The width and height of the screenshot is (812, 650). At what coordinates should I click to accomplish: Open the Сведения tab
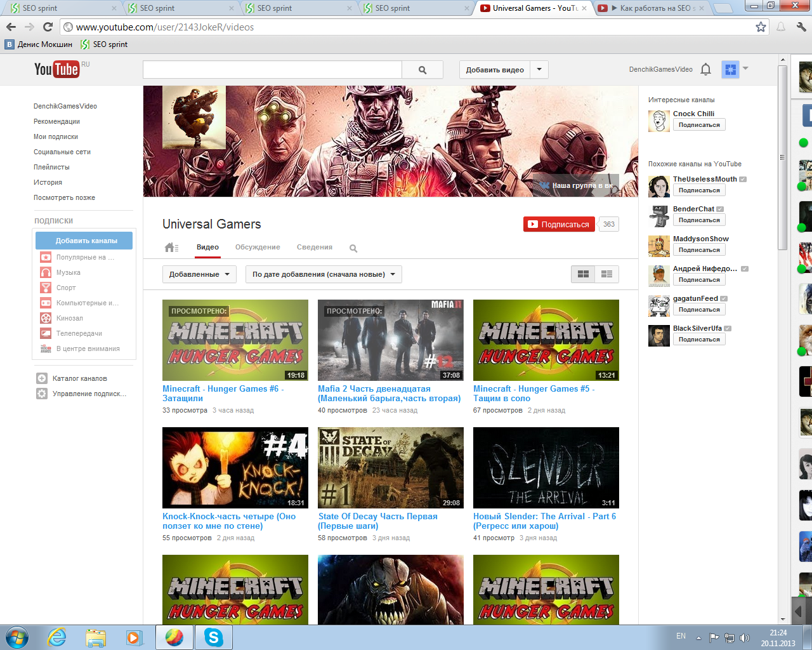(315, 247)
